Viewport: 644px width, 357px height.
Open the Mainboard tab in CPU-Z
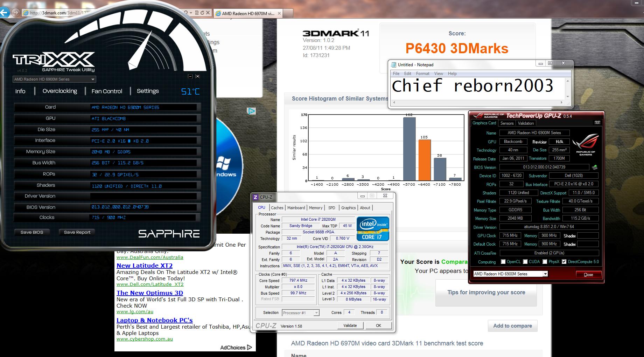[296, 208]
